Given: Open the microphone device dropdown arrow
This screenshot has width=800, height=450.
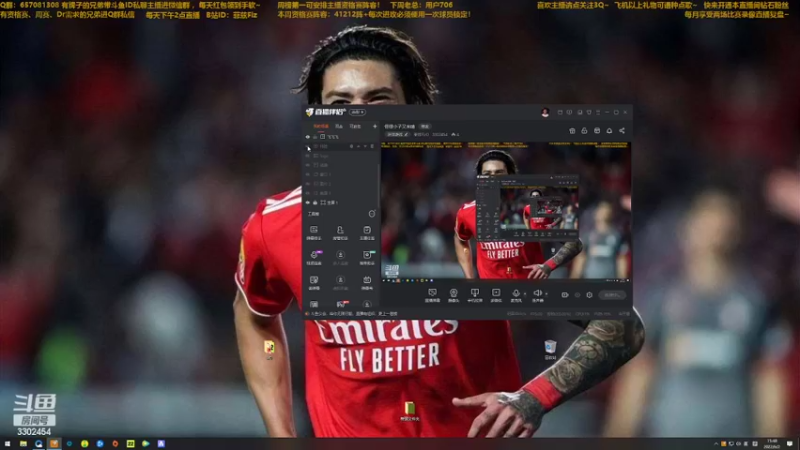Looking at the screenshot, I should pyautogui.click(x=525, y=294).
